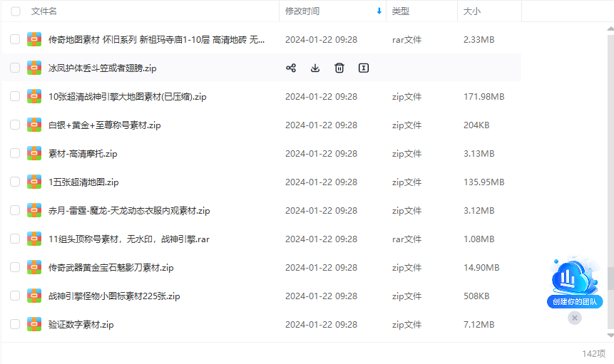
Task: Click the file icon next to 验证数字素材.zip
Action: [x=34, y=324]
